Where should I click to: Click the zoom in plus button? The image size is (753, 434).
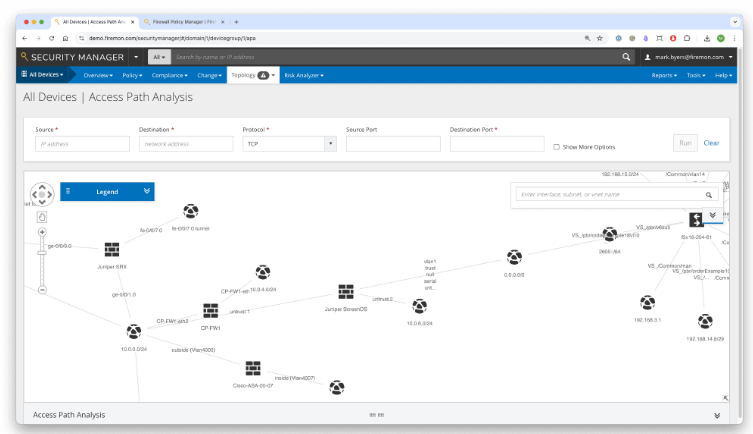click(x=42, y=232)
